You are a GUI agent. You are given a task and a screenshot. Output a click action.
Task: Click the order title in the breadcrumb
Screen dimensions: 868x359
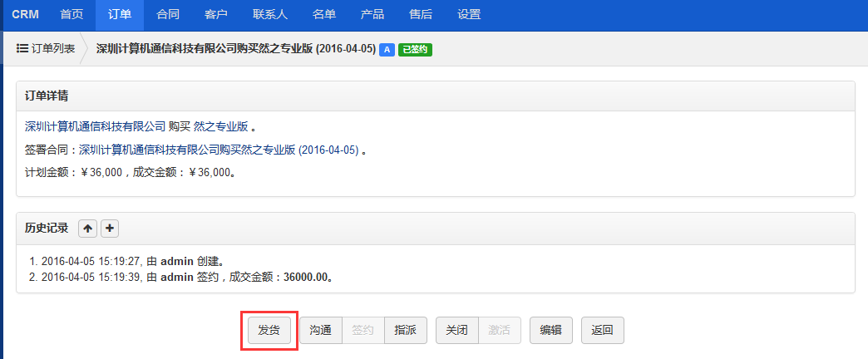point(236,49)
